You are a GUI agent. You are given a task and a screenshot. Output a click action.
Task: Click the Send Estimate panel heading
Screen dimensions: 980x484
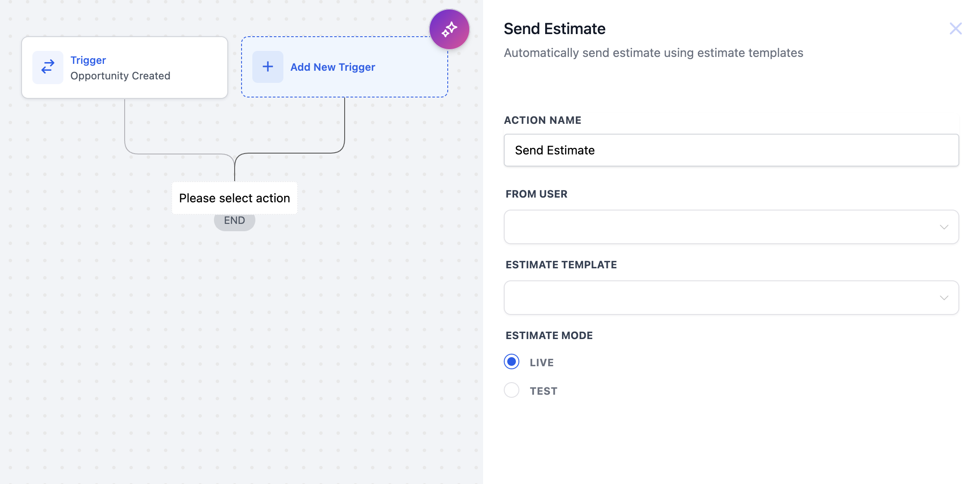click(554, 29)
